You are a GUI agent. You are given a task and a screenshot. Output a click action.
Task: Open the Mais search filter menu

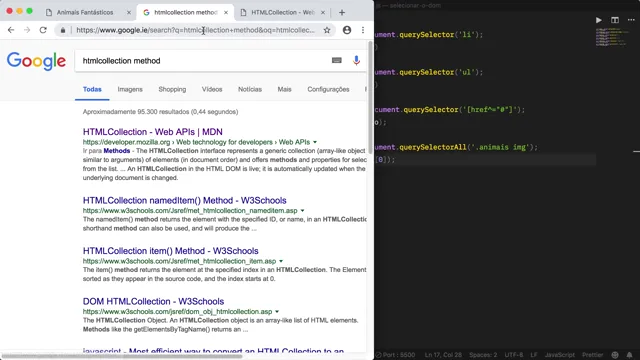point(284,89)
